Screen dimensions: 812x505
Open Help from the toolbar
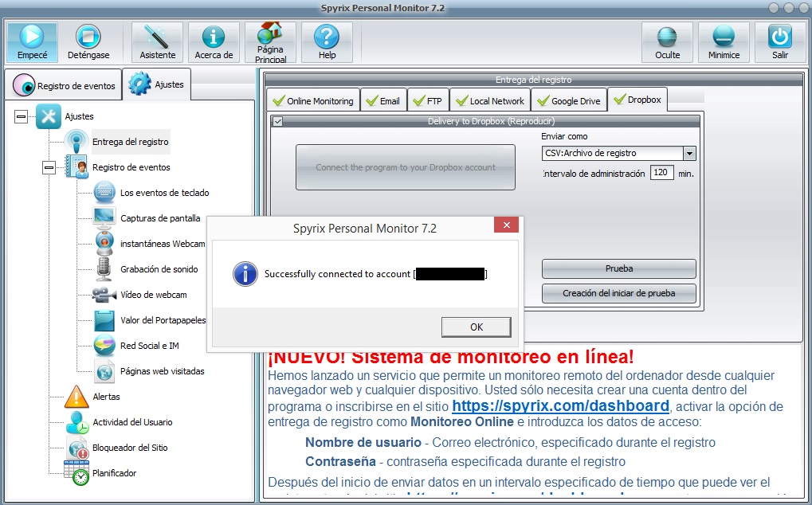point(327,42)
